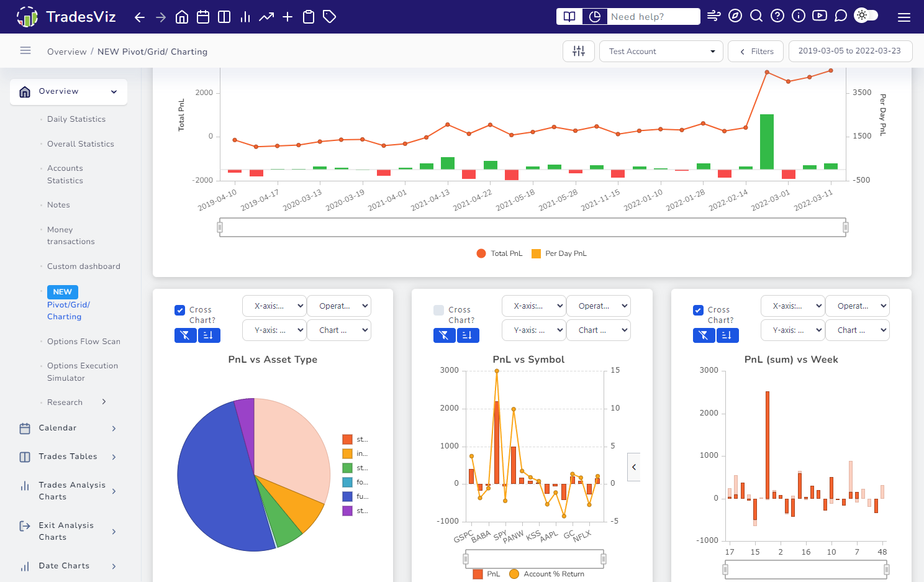Click the Need help? search field
Image resolution: width=924 pixels, height=582 pixels.
(x=653, y=17)
